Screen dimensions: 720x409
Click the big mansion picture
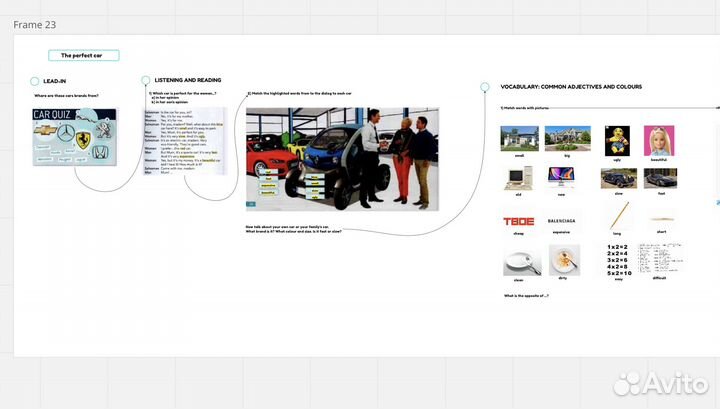[x=567, y=138]
